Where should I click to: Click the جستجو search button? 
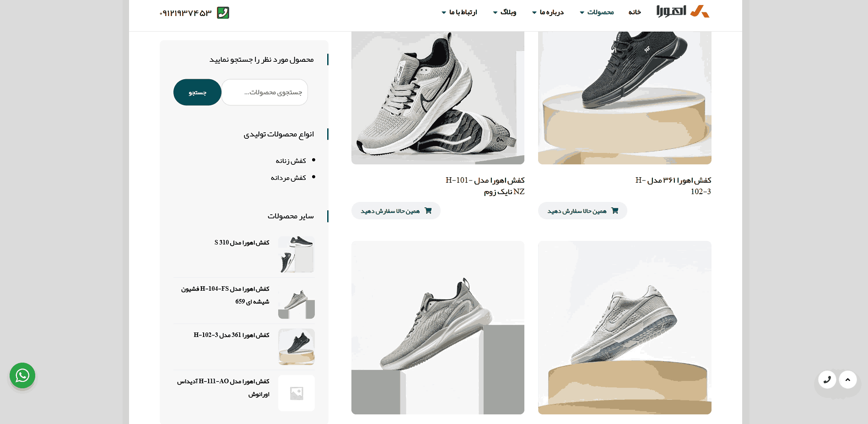pos(197,92)
